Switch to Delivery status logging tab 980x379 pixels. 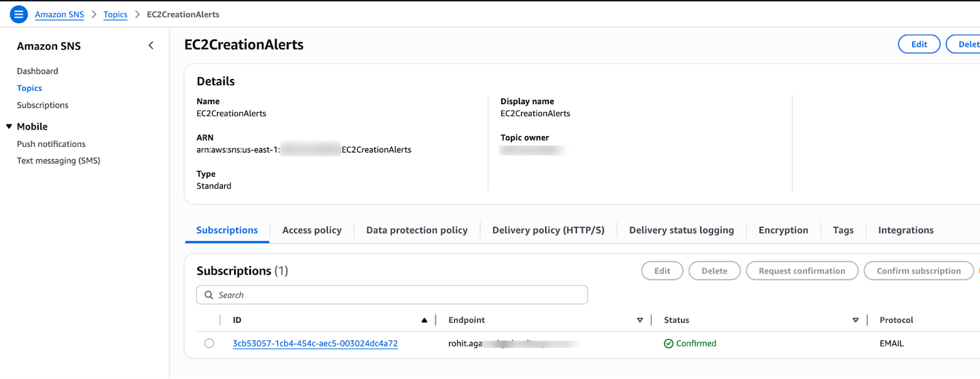681,230
